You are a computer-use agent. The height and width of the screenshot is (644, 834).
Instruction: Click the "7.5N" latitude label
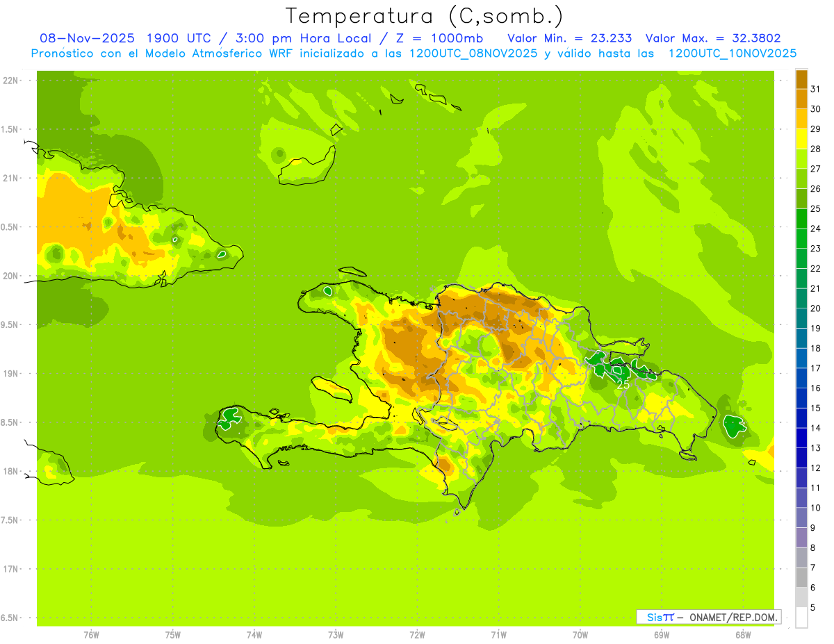pos(10,520)
